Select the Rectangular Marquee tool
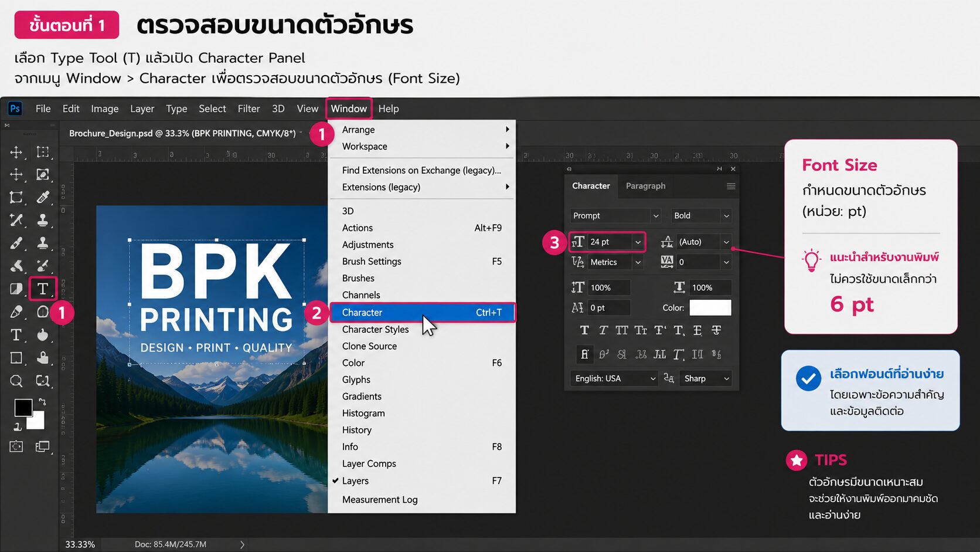 pos(42,152)
